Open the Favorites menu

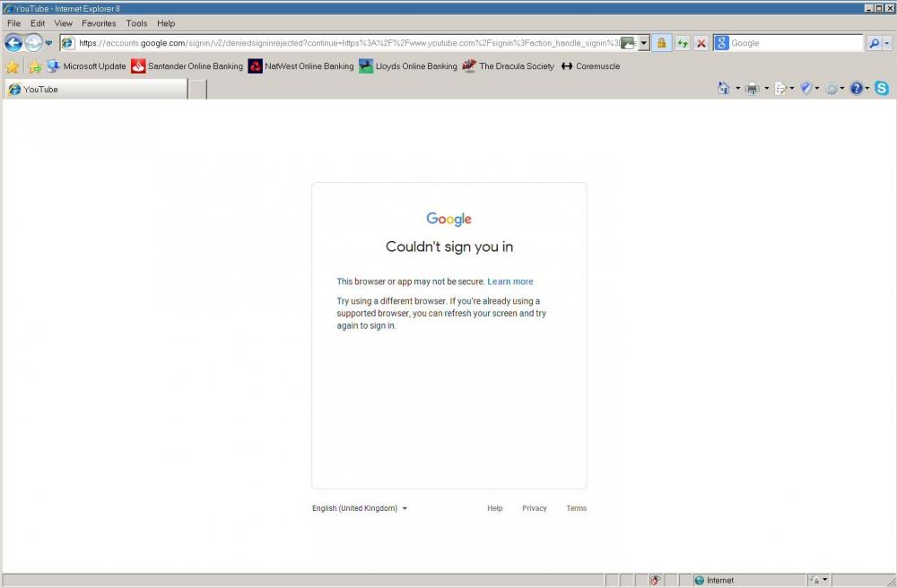point(99,23)
